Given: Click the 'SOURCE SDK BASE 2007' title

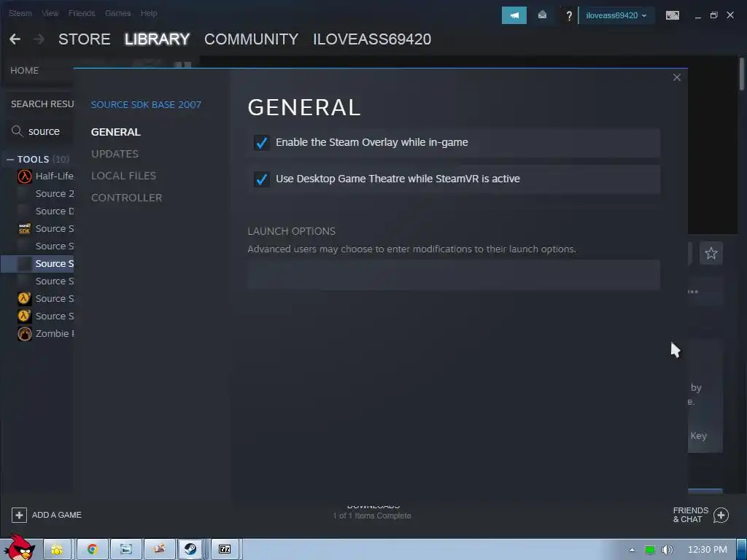Looking at the screenshot, I should tap(146, 105).
